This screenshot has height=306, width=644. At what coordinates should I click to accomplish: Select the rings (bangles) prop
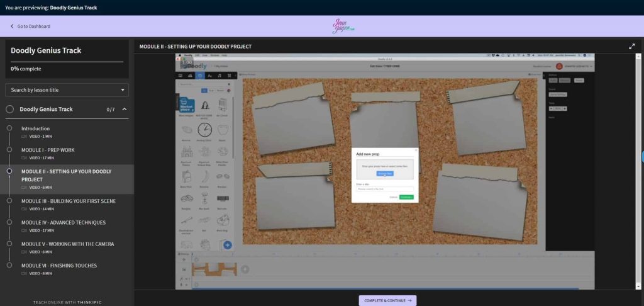(186, 198)
